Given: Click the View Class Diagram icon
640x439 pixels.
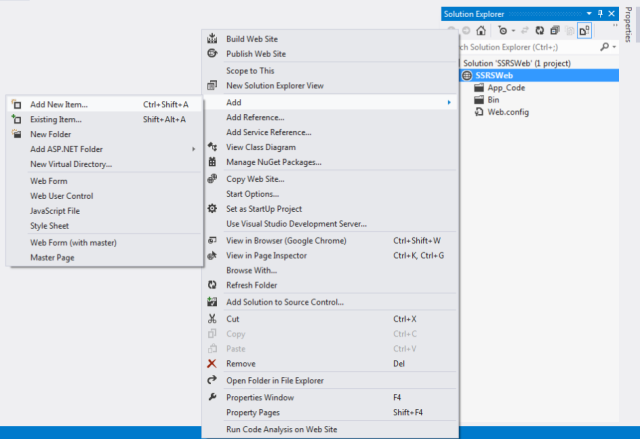Looking at the screenshot, I should [212, 147].
